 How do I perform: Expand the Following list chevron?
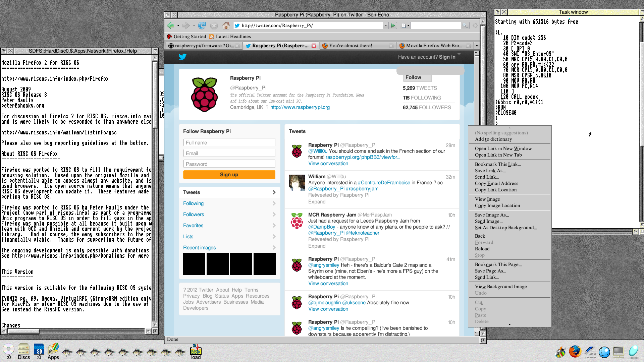coord(274,203)
